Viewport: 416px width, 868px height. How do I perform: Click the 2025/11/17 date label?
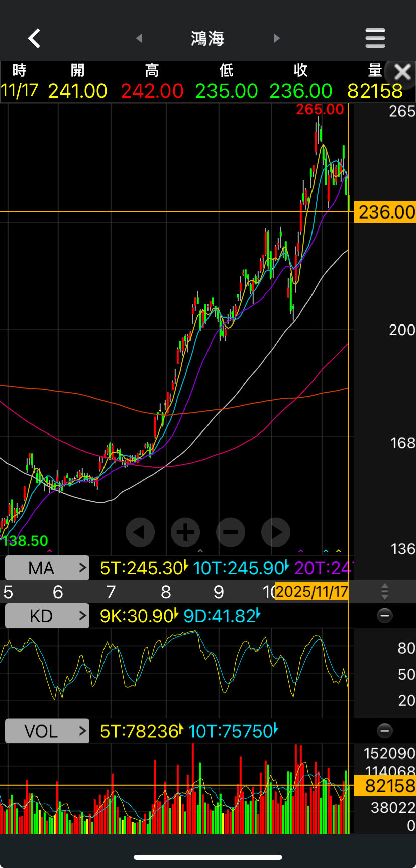[312, 592]
